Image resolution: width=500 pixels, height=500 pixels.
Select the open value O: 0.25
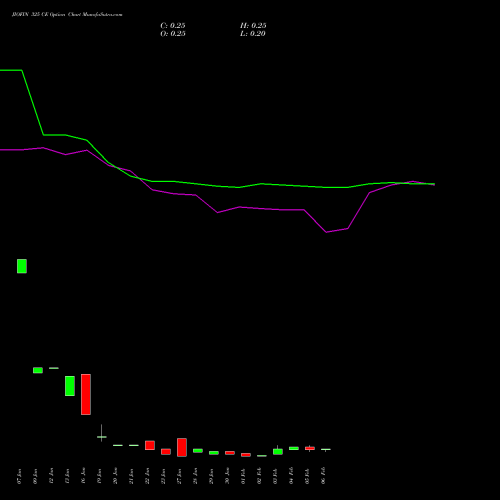pyautogui.click(x=173, y=34)
